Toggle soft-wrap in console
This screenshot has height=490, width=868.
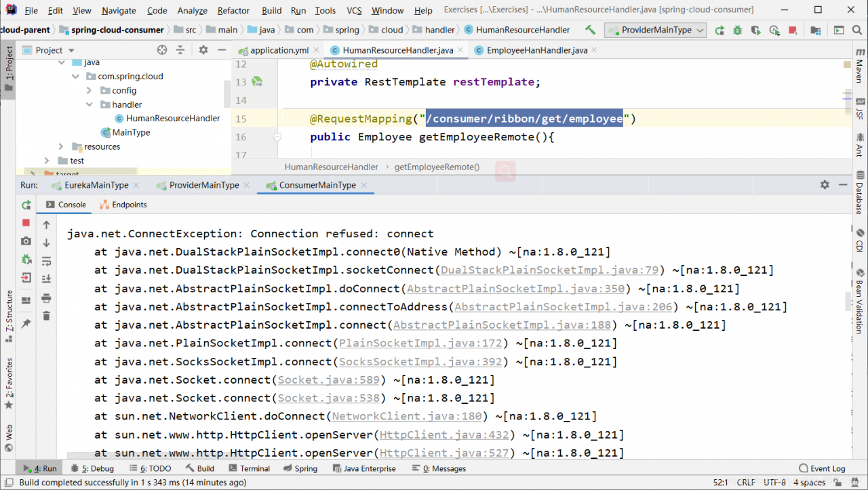point(46,261)
